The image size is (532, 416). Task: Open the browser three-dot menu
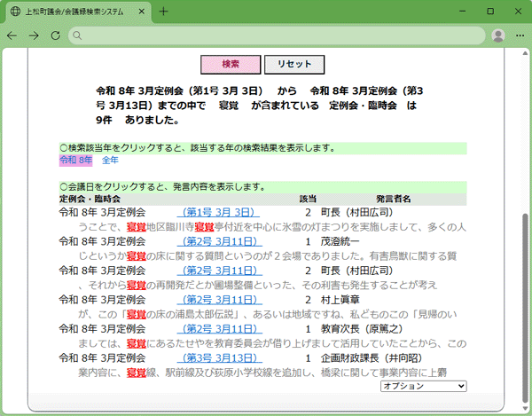point(520,35)
